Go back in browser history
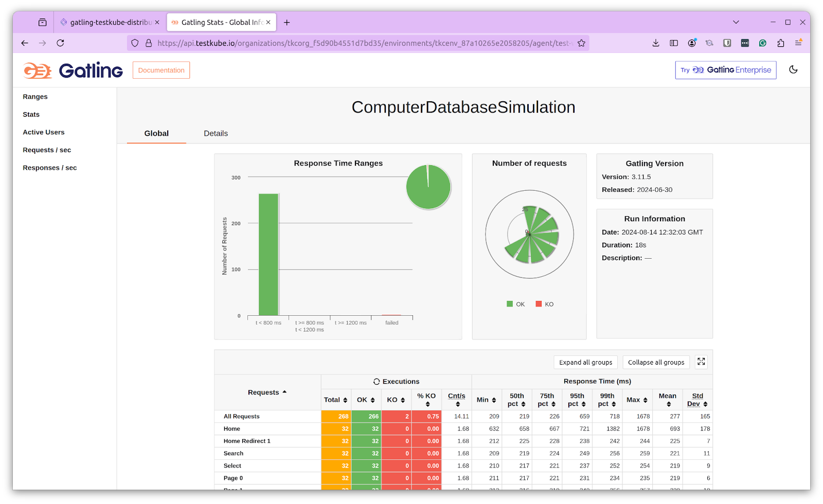Screen dimensions: 823x504 coord(25,43)
